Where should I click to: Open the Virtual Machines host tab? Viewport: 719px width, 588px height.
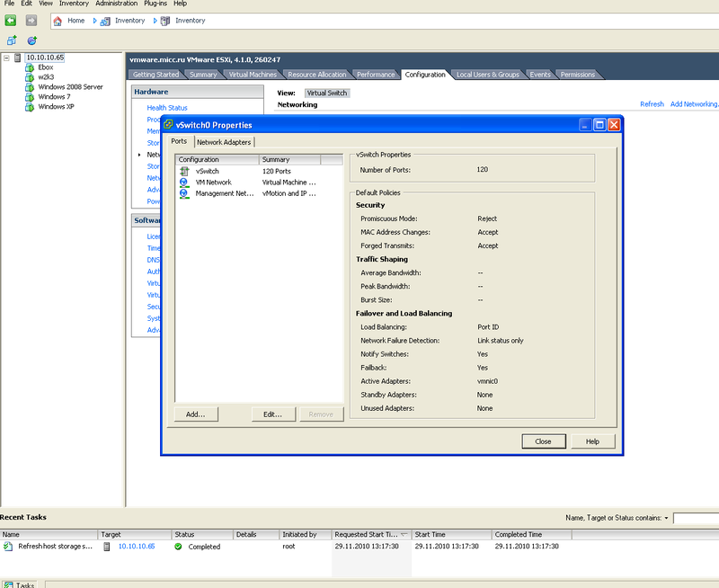click(x=253, y=75)
